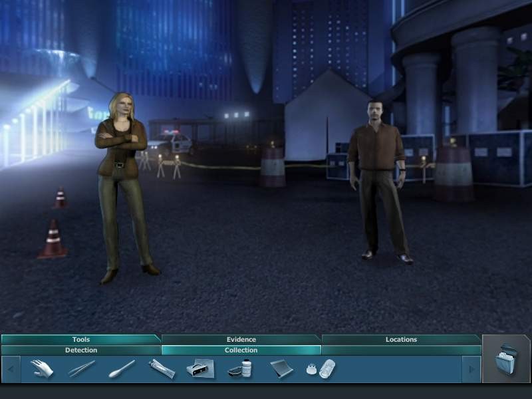Select the jar and lid container tool
Viewport: 532px width, 399px height.
tap(240, 368)
